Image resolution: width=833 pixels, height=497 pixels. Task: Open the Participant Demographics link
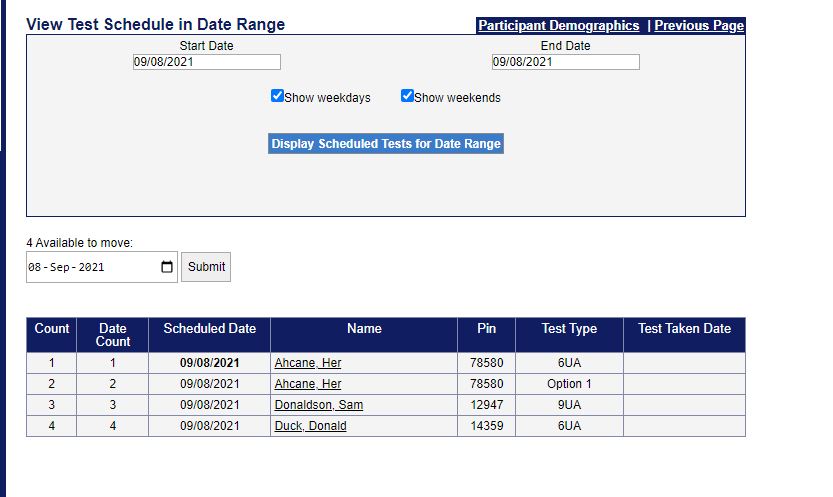558,26
